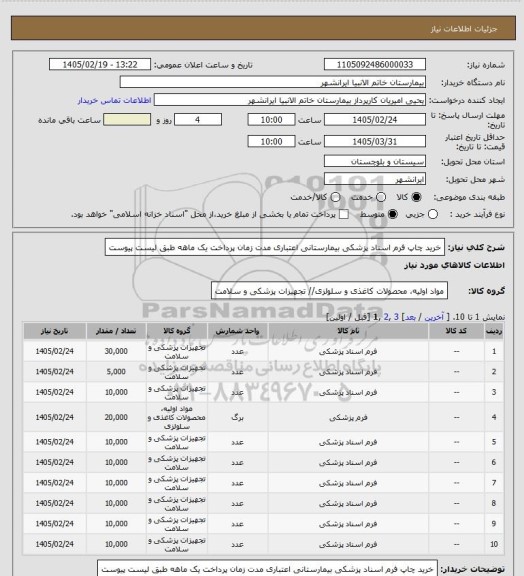Click فرم پزشکی item name in row 4
Viewport: 524px width, 576px height.
coord(348,417)
